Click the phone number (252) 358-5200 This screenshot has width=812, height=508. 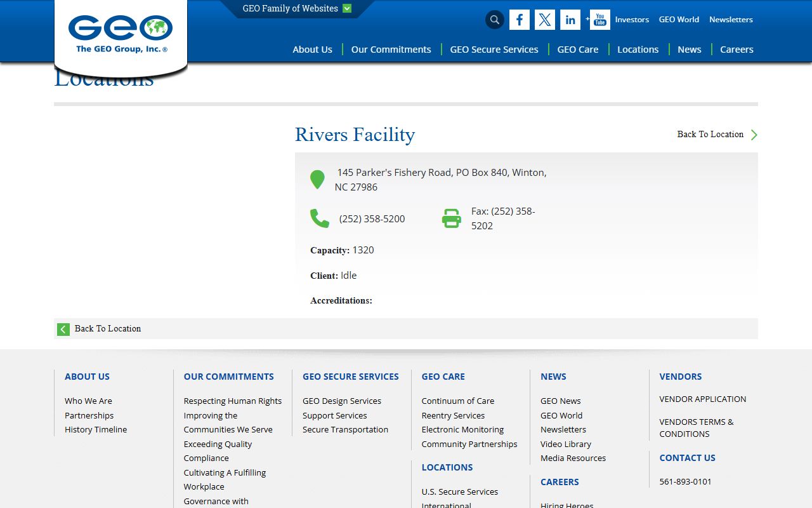coord(372,218)
